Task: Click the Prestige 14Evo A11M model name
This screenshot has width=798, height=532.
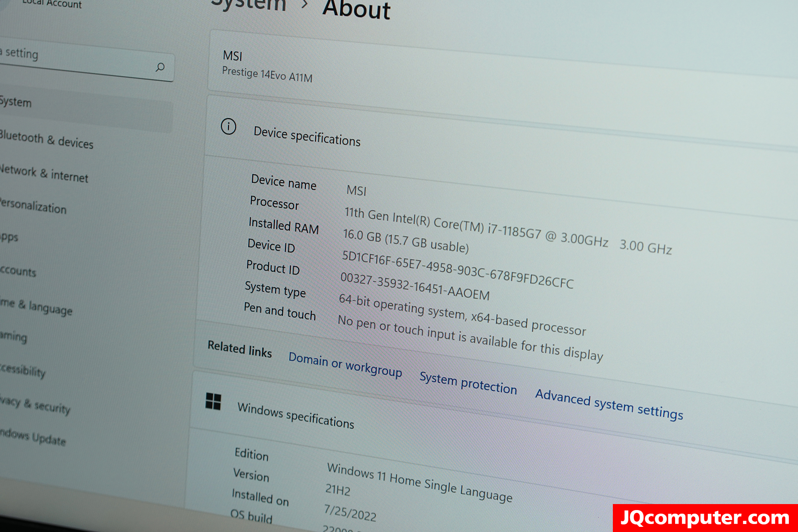Action: (267, 74)
